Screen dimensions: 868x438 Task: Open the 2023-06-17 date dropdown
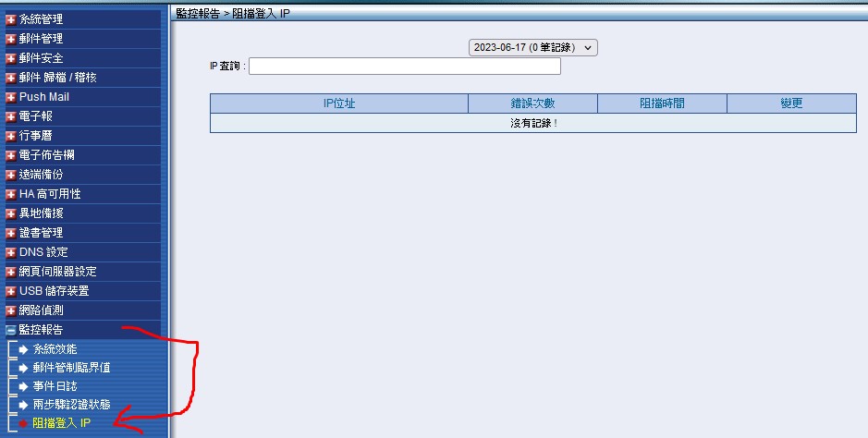click(533, 47)
